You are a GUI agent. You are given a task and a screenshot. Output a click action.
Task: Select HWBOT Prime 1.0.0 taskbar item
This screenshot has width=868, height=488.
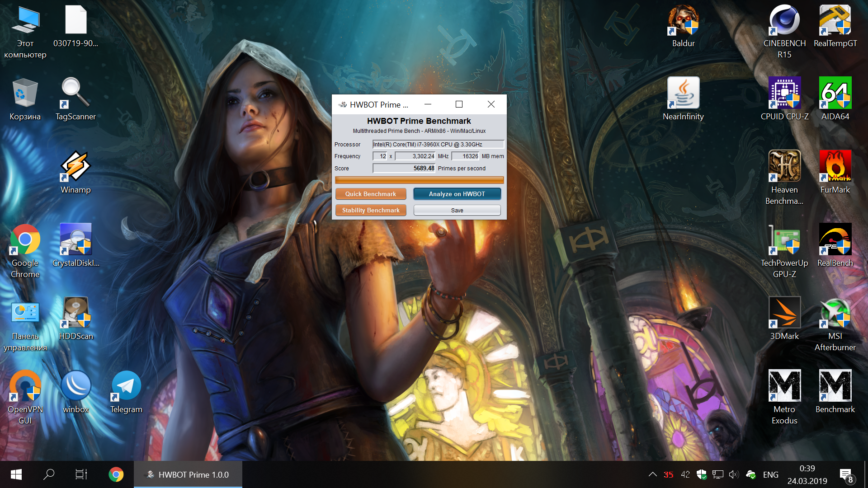[x=188, y=474]
